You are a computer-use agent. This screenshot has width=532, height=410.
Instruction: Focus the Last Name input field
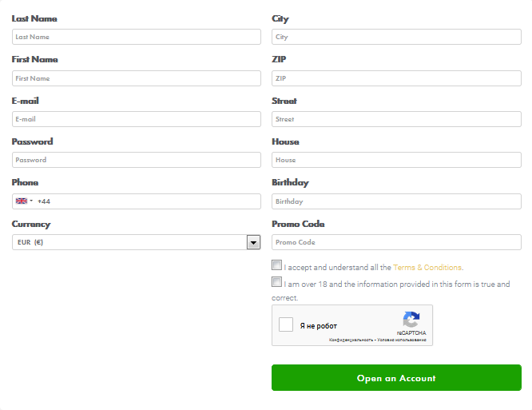pyautogui.click(x=137, y=37)
